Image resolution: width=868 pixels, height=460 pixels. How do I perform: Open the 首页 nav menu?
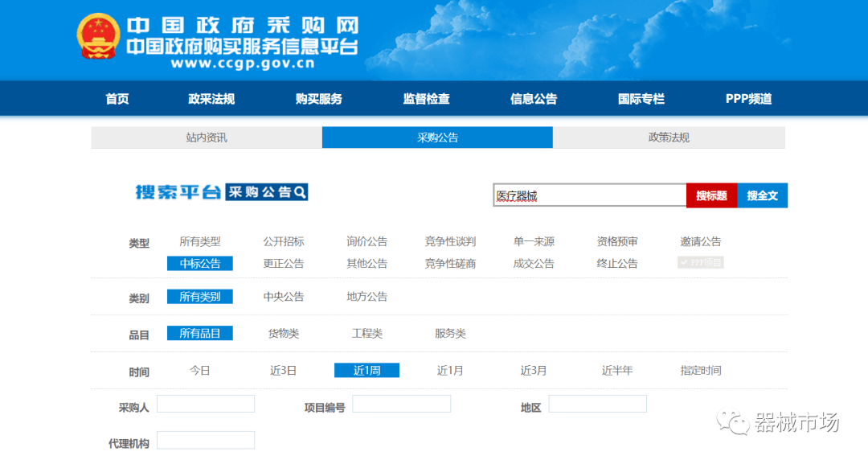pyautogui.click(x=117, y=99)
